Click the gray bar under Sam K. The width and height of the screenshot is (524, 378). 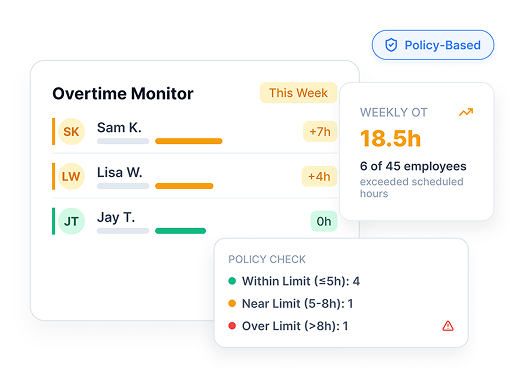[x=123, y=141]
